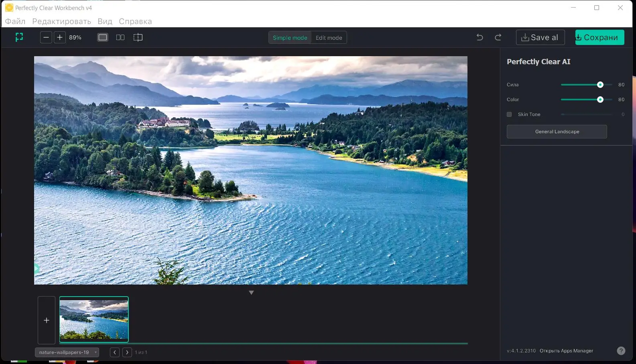Image resolution: width=636 pixels, height=364 pixels.
Task: Switch to Edit mode
Action: pyautogui.click(x=329, y=38)
